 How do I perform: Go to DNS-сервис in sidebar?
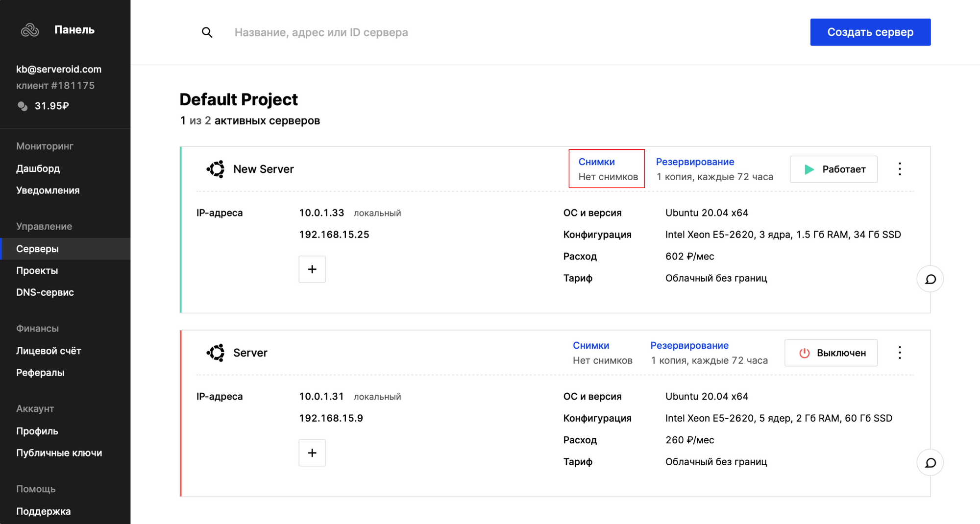[x=45, y=292]
